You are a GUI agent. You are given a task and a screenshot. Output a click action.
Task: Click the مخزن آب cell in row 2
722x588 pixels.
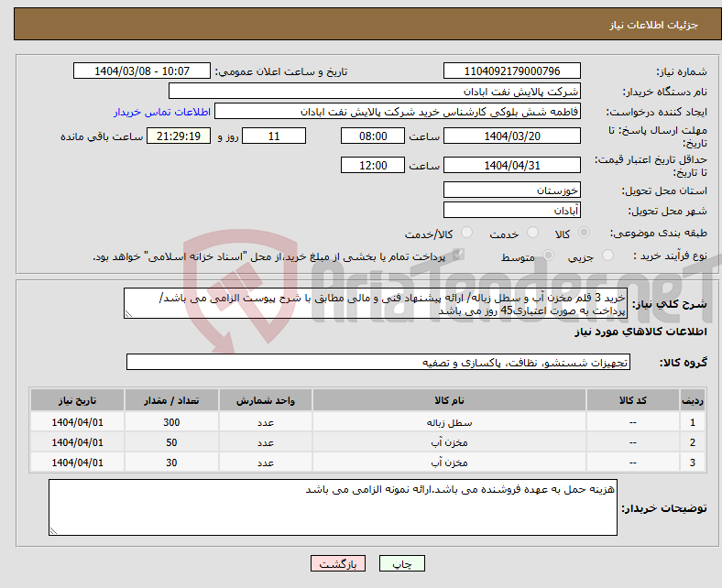pos(449,442)
